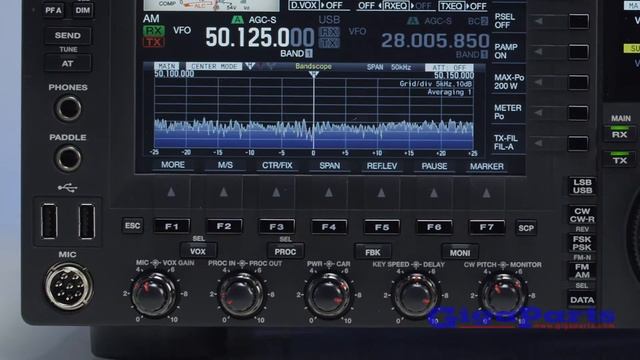640x360 pixels.
Task: Push the SEND button
Action: pyautogui.click(x=68, y=36)
